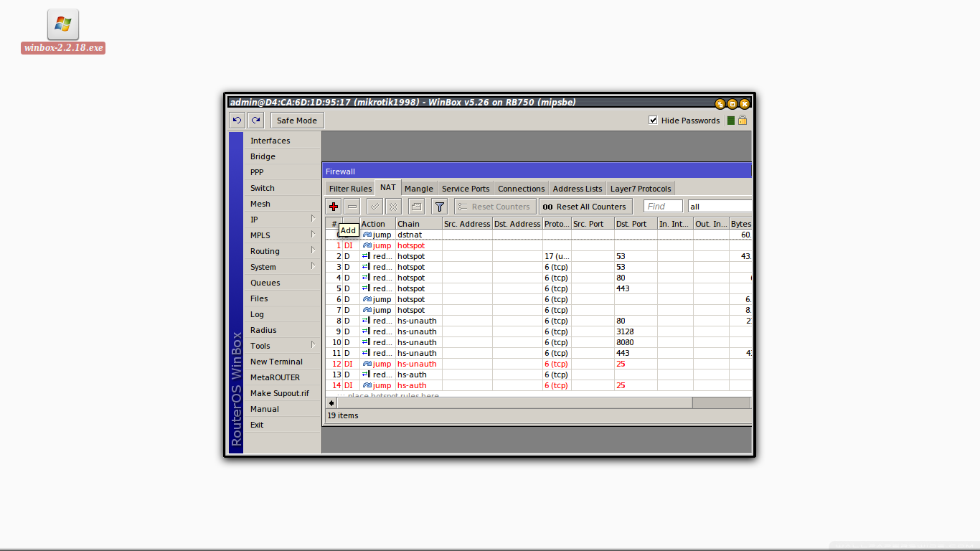Click the Enable (checkmark) rule icon
The width and height of the screenshot is (980, 551).
[374, 207]
